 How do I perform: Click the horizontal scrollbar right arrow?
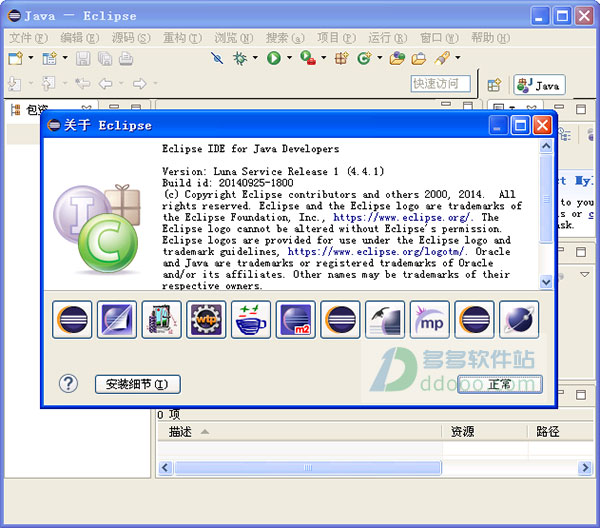tap(585, 468)
